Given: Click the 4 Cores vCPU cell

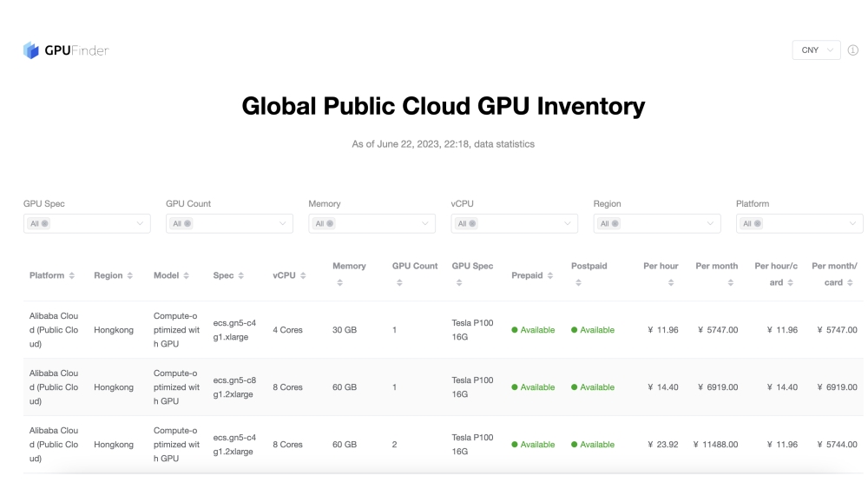Looking at the screenshot, I should pyautogui.click(x=287, y=330).
